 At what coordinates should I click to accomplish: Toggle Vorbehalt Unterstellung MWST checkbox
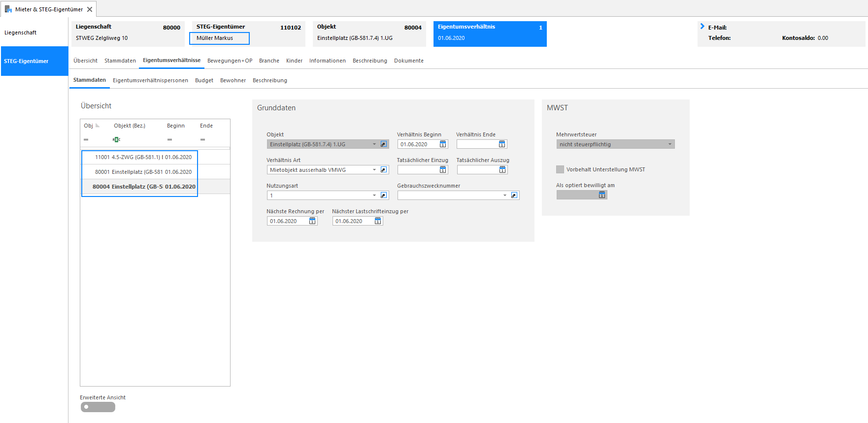tap(560, 169)
